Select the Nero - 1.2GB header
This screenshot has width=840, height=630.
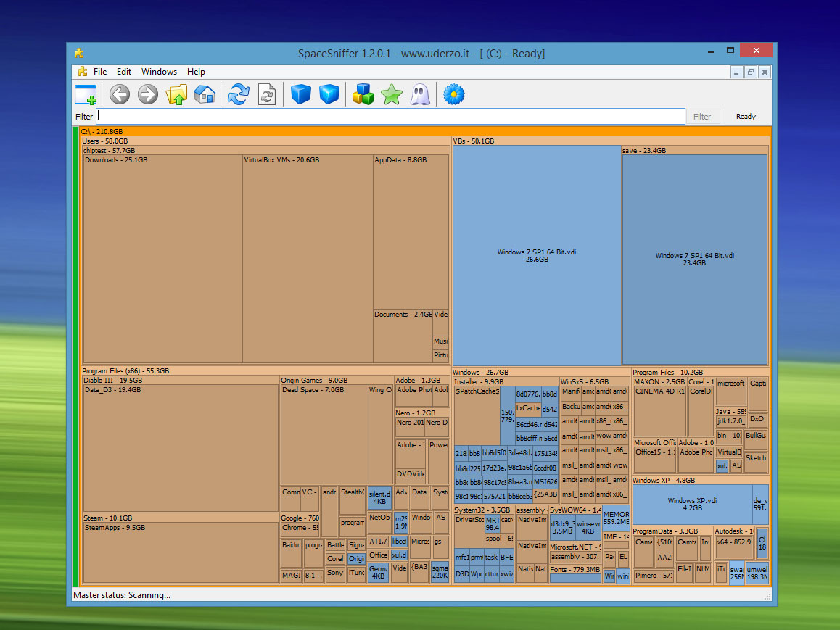422,413
